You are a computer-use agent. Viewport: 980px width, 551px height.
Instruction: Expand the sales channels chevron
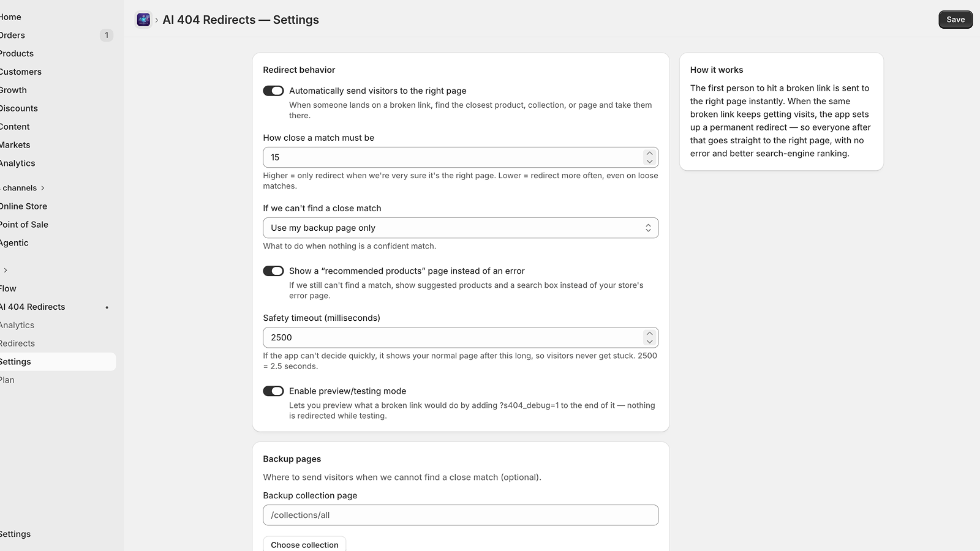tap(42, 188)
